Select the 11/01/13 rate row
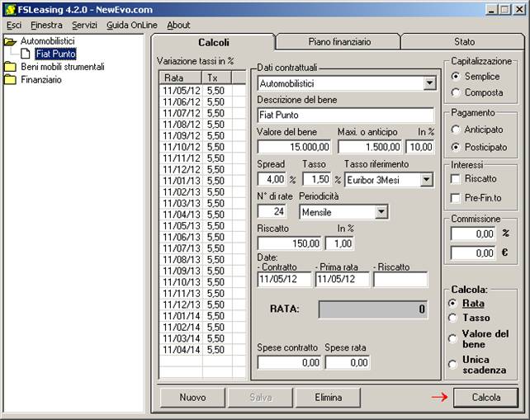The height and width of the screenshot is (420, 530). click(202, 181)
